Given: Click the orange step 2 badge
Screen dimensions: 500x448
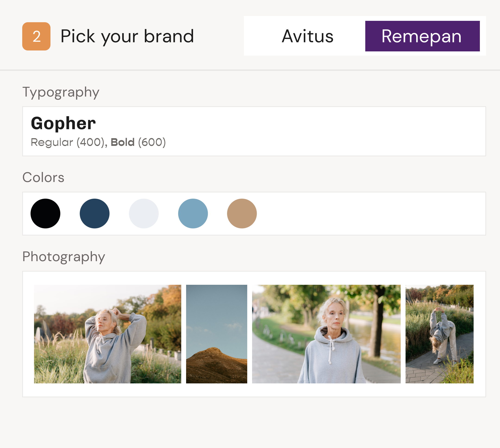Looking at the screenshot, I should tap(36, 36).
